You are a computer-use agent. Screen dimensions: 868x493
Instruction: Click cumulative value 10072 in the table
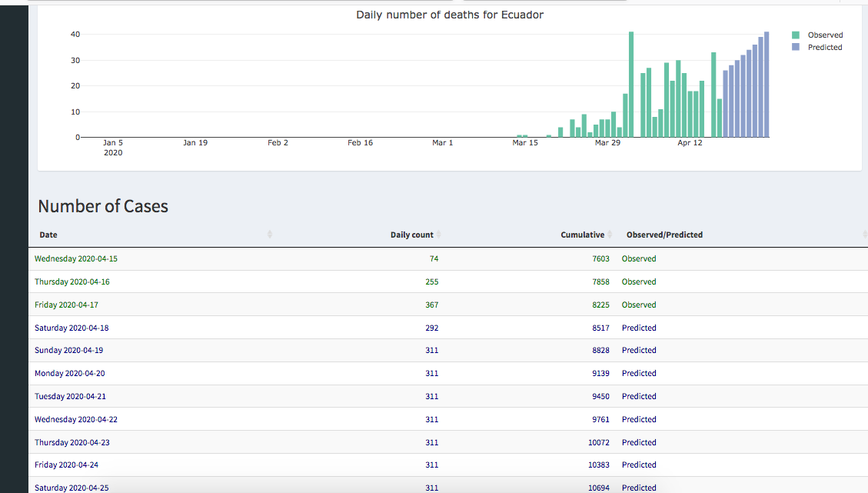pyautogui.click(x=598, y=443)
